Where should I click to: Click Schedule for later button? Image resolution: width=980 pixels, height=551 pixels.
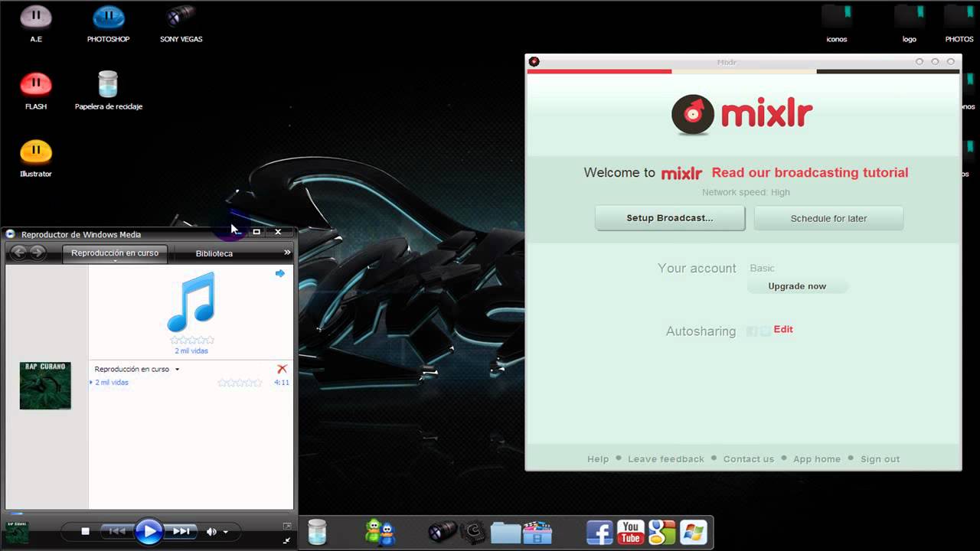pyautogui.click(x=828, y=218)
